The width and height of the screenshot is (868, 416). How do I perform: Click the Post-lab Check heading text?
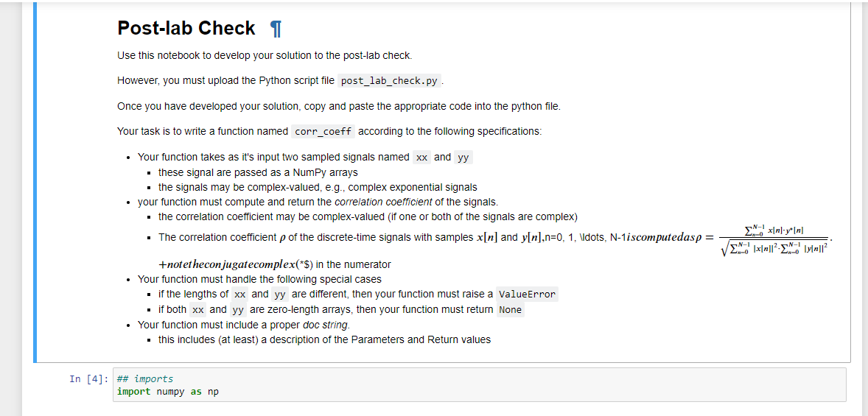point(186,28)
